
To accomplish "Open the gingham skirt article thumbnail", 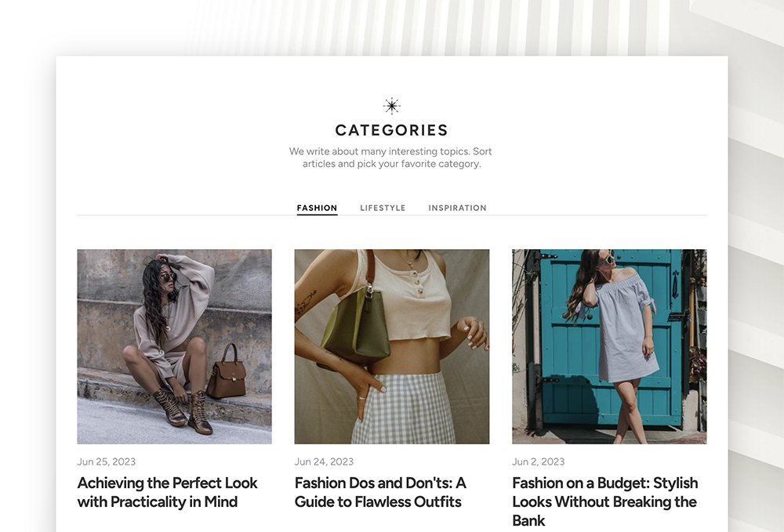I will click(392, 346).
